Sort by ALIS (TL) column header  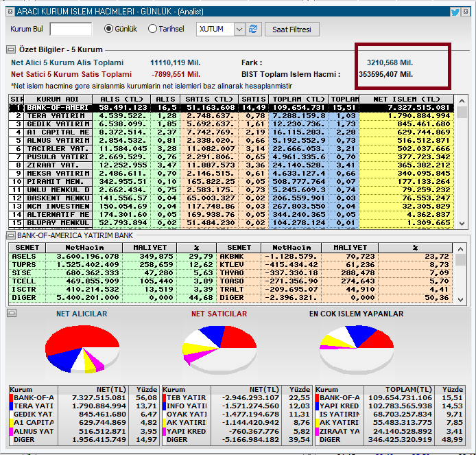coord(121,100)
